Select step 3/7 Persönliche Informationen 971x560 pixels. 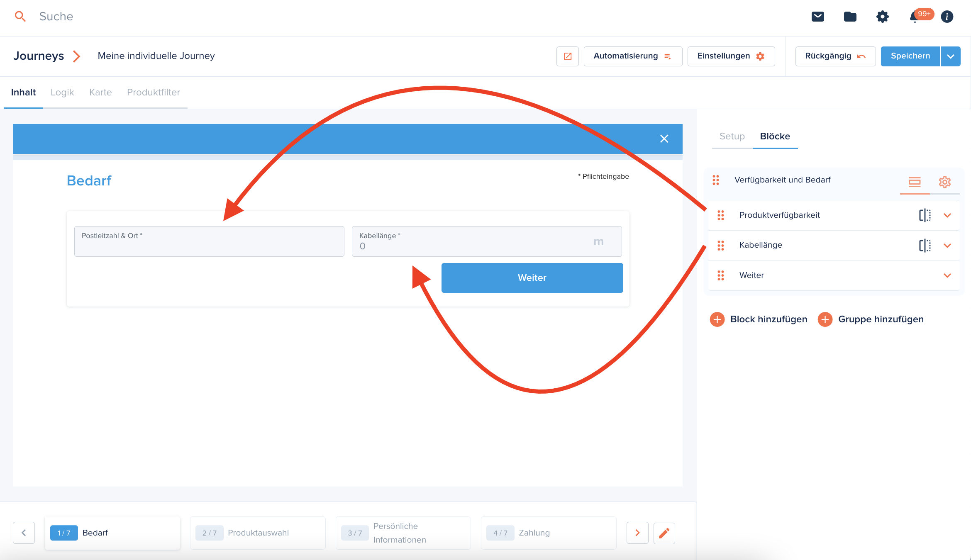pyautogui.click(x=403, y=533)
